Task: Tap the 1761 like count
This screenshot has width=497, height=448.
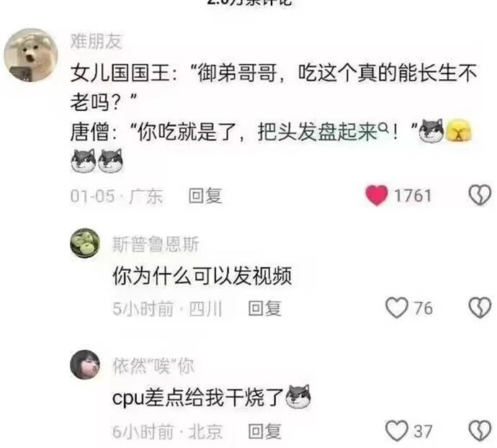Action: pos(413,195)
